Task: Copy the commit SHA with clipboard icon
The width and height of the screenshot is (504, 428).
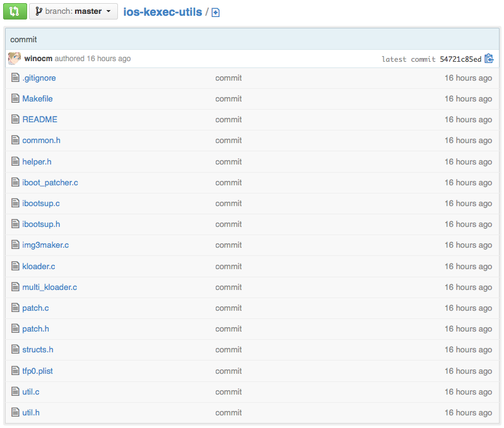Action: (x=489, y=59)
